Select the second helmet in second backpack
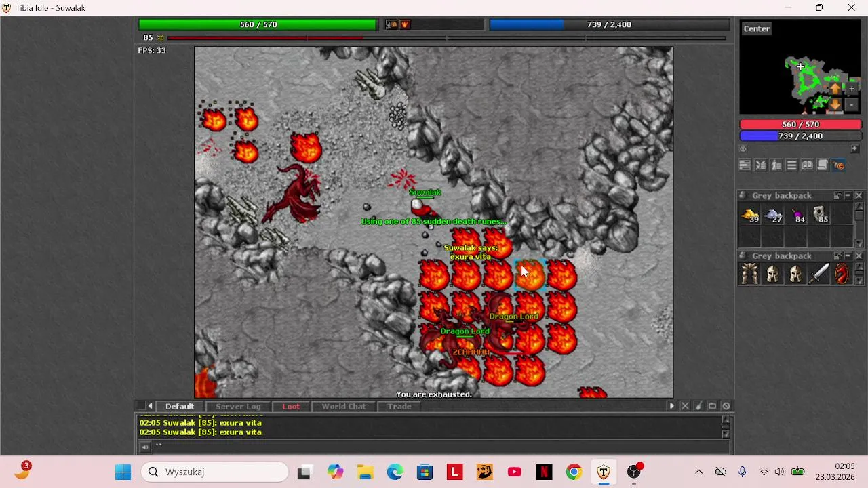Screen dimensions: 868x488 pyautogui.click(x=796, y=274)
